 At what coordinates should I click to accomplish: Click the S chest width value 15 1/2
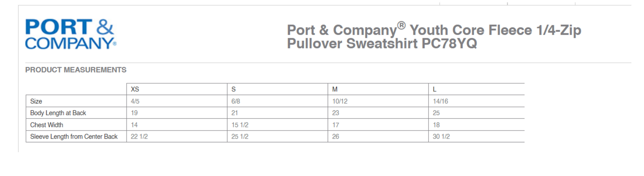click(240, 125)
